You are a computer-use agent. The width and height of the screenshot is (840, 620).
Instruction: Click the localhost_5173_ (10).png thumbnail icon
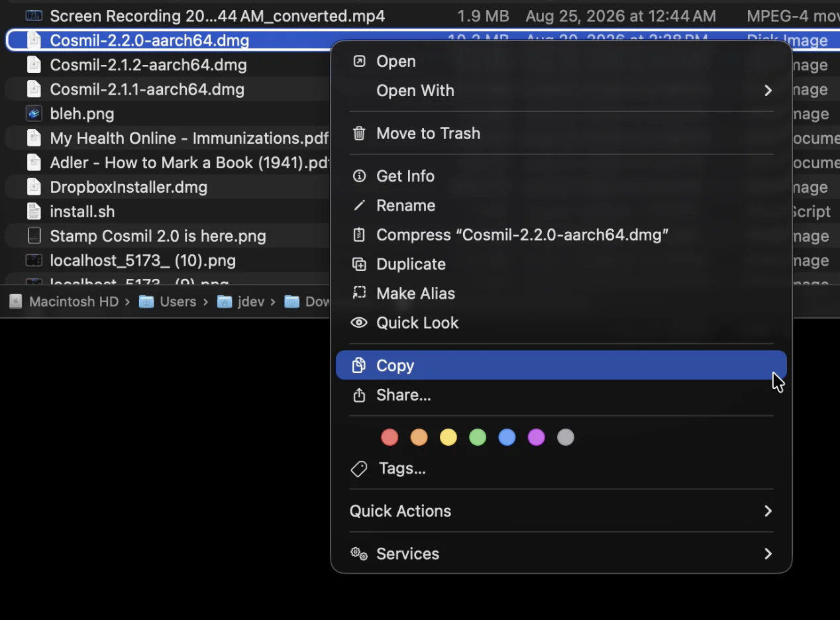[34, 260]
